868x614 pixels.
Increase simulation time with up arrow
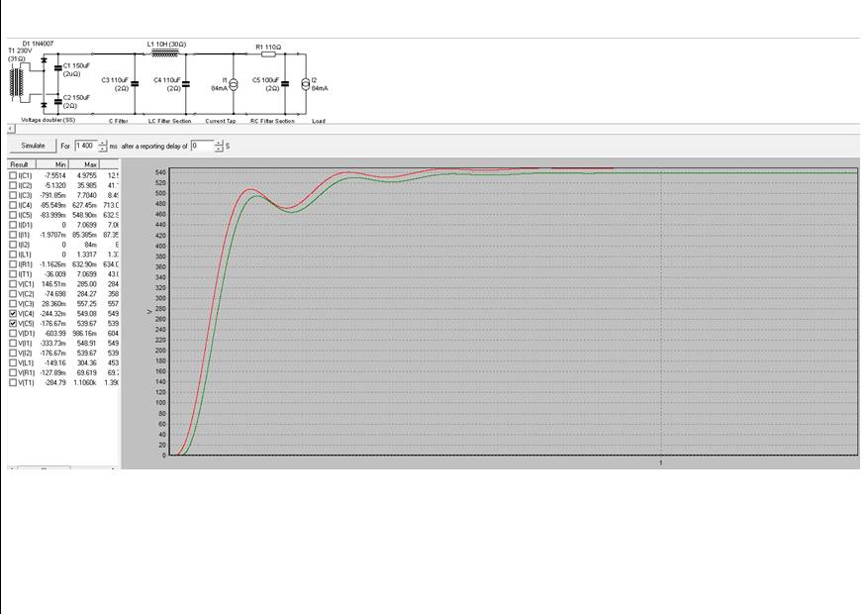(x=102, y=143)
